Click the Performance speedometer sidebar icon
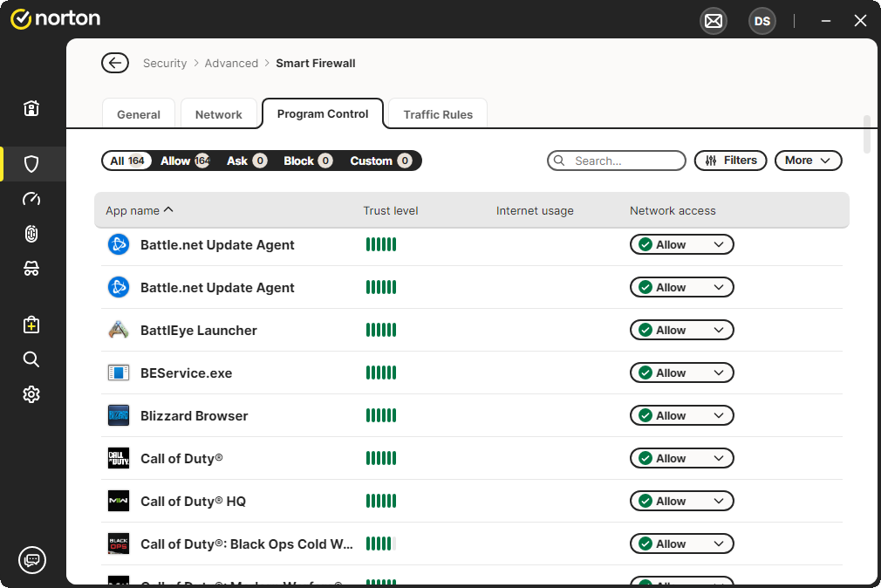Screen dimensions: 881x588 click(31, 199)
